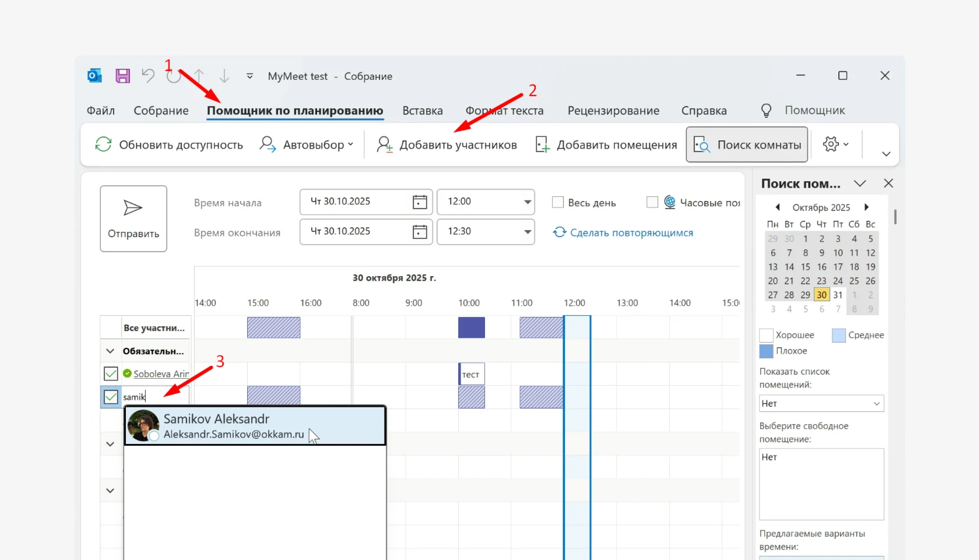Click the Add rooms icon
979x560 pixels.
[542, 145]
